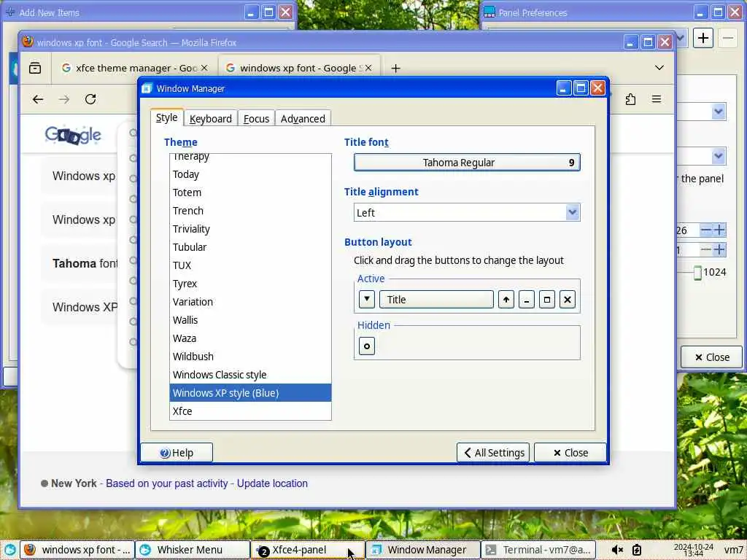Click the Add New Items title bar icon
747x560 pixels.
coord(9,12)
